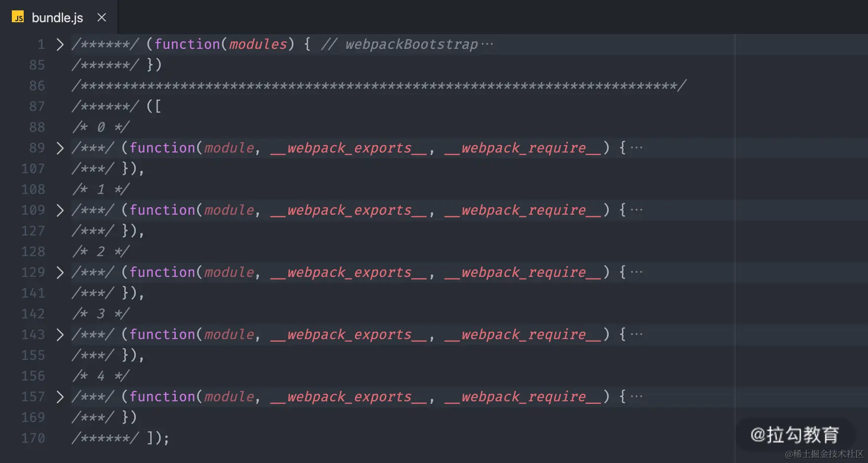Screen dimensions: 868x463
Task: Click 'function' keyword on line 1
Action: (x=187, y=44)
